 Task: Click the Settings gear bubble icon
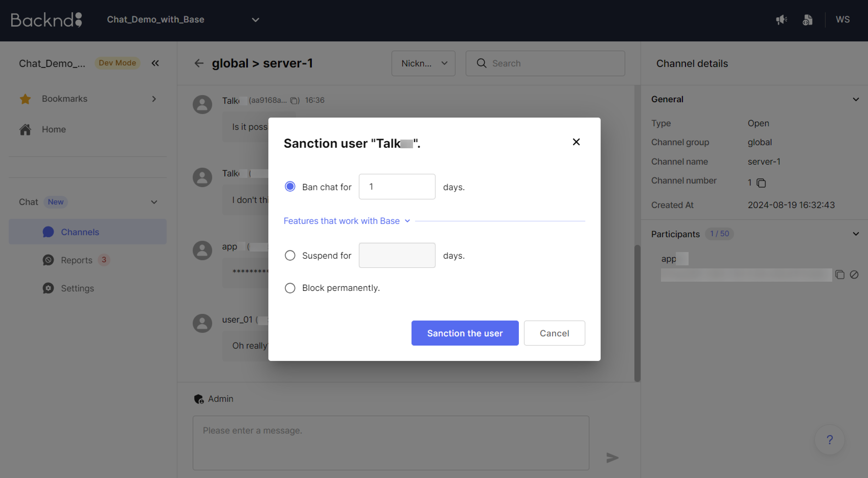coord(48,288)
